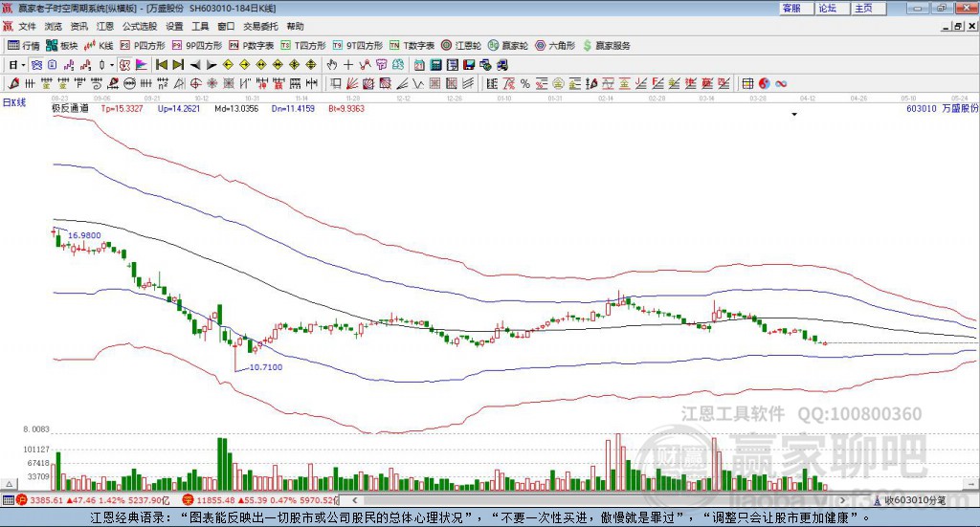The height and width of the screenshot is (527, 980).
Task: Expand the 日 period dropdown
Action: coord(14,65)
